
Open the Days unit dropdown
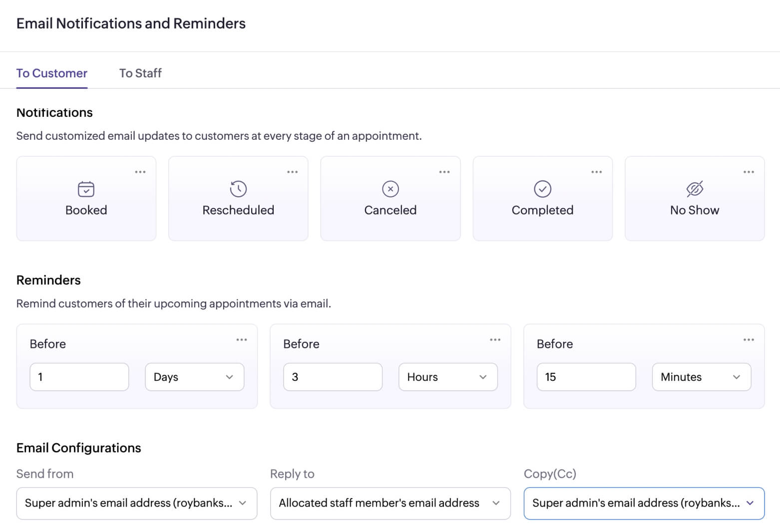(194, 377)
